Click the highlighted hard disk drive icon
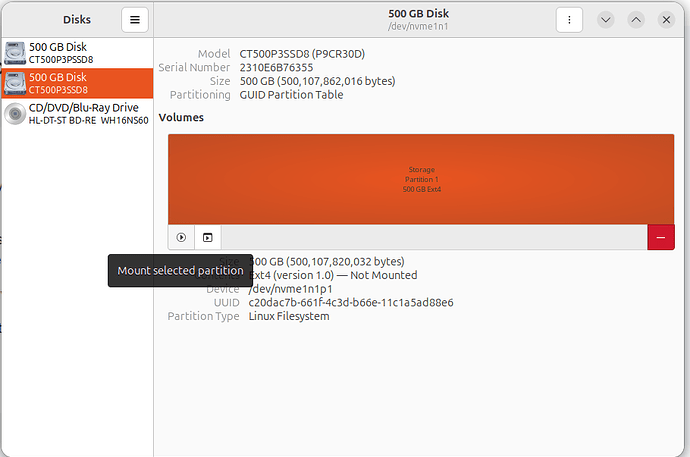This screenshot has height=457, width=690. click(15, 84)
